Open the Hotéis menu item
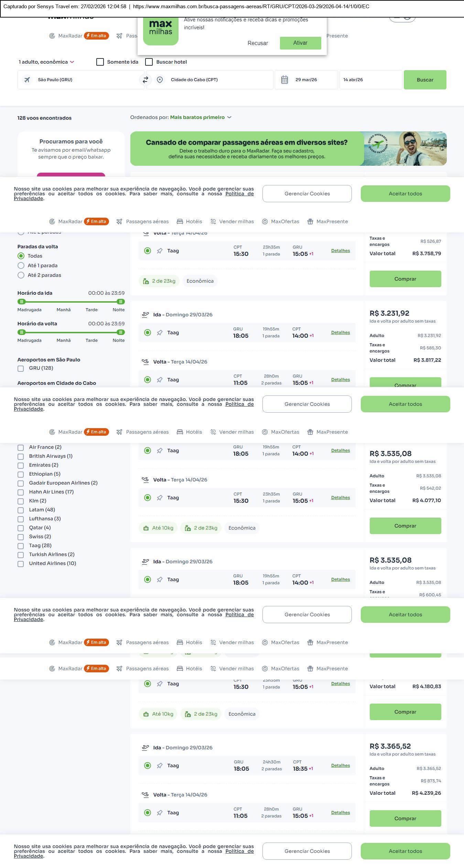 point(190,221)
